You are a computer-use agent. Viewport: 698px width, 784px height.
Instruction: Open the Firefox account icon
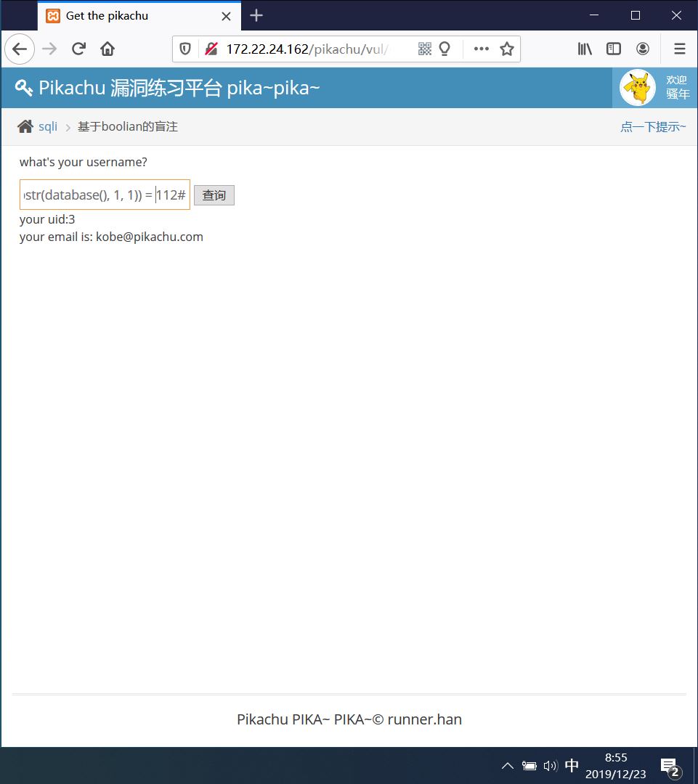point(643,49)
